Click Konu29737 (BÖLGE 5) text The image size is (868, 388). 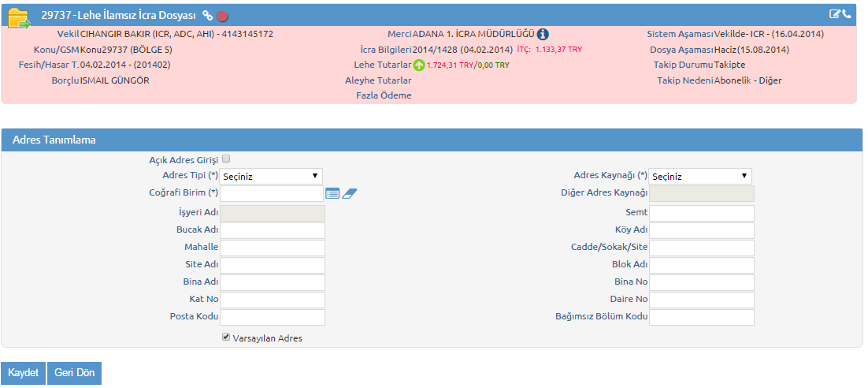(x=126, y=50)
